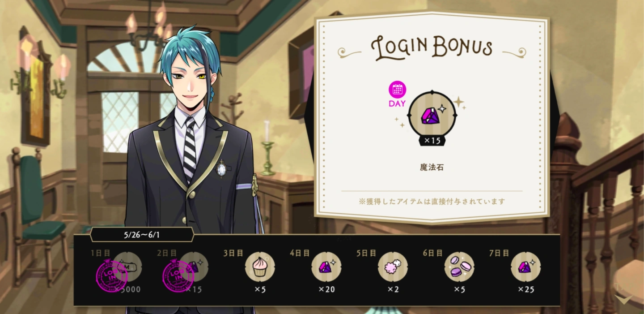Select day 7 purple gem icon

(526, 267)
